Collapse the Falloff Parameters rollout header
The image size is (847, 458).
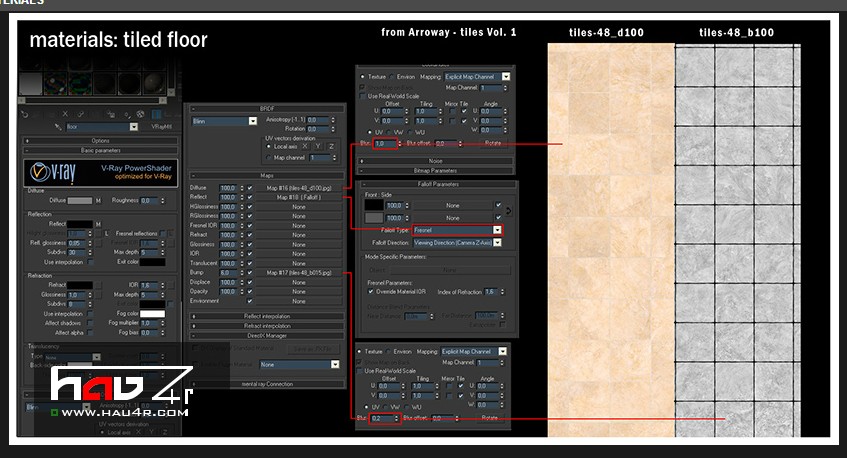(438, 184)
